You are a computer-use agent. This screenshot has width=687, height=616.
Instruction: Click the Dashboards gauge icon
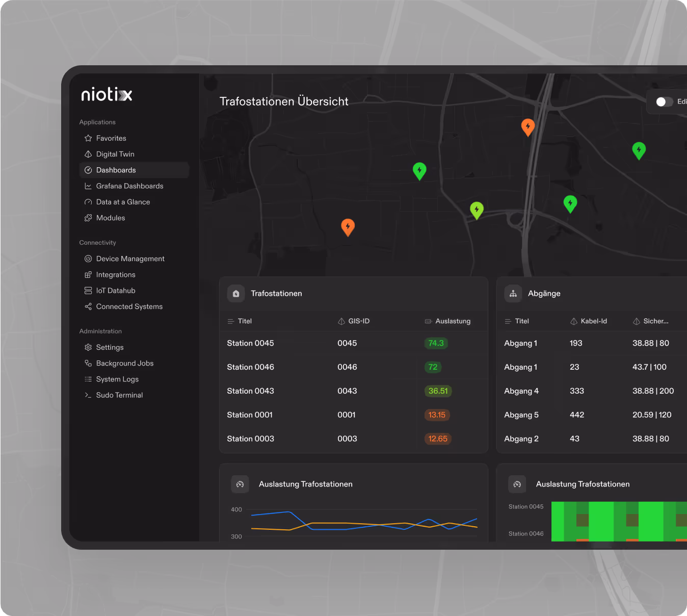(x=88, y=170)
